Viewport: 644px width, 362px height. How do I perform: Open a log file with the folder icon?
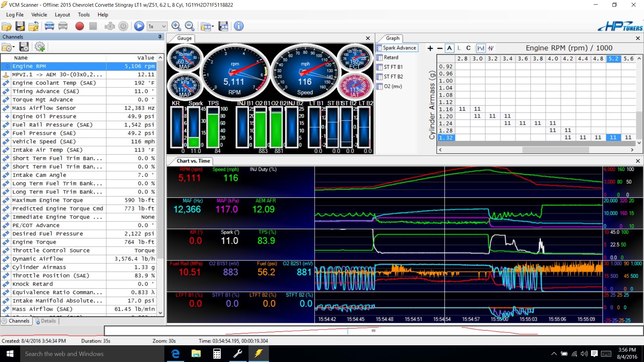[x=7, y=26]
